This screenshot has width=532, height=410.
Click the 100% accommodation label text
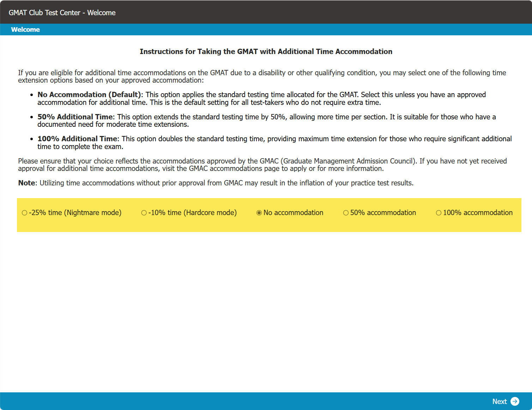pyautogui.click(x=478, y=213)
